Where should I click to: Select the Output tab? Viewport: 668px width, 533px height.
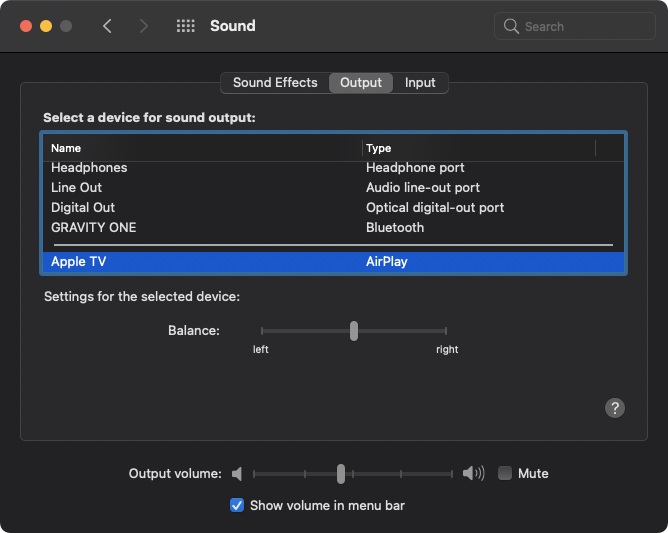(x=361, y=83)
